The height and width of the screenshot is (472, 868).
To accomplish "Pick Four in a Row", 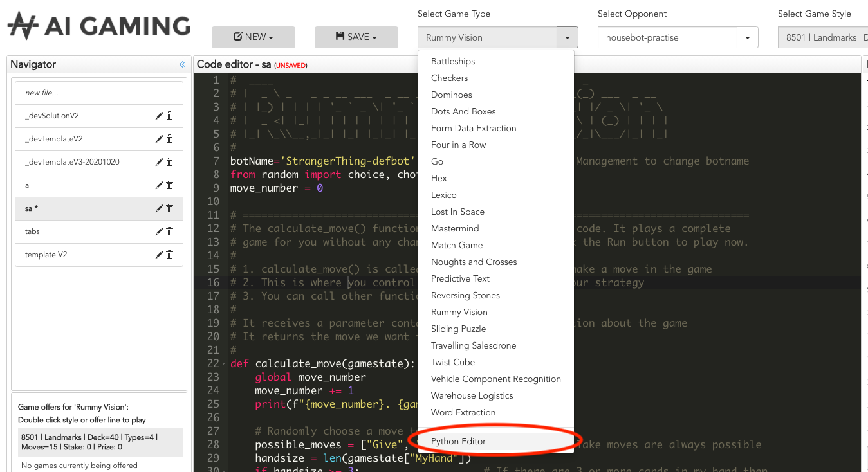I will 495,145.
